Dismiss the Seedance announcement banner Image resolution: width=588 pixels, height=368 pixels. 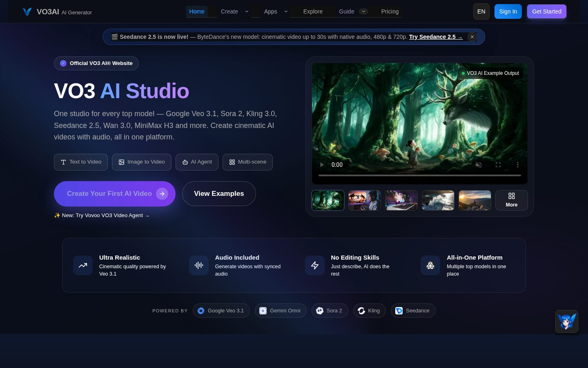472,37
